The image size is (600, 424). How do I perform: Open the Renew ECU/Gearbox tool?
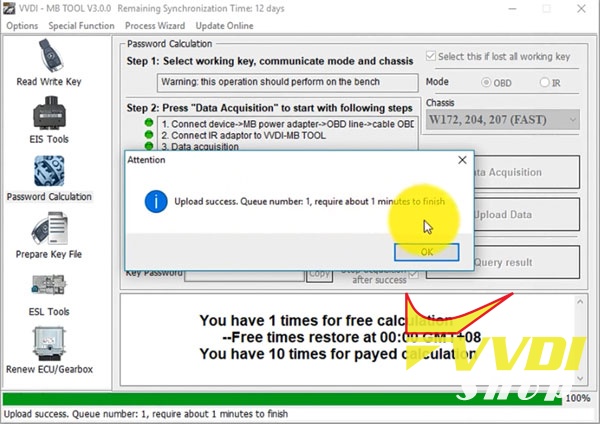[49, 350]
